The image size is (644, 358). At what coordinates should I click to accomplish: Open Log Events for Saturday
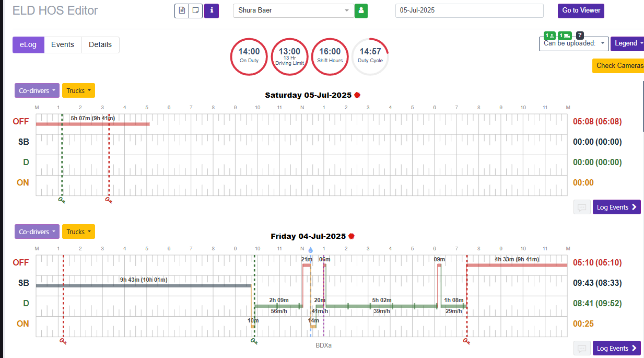[x=617, y=207]
